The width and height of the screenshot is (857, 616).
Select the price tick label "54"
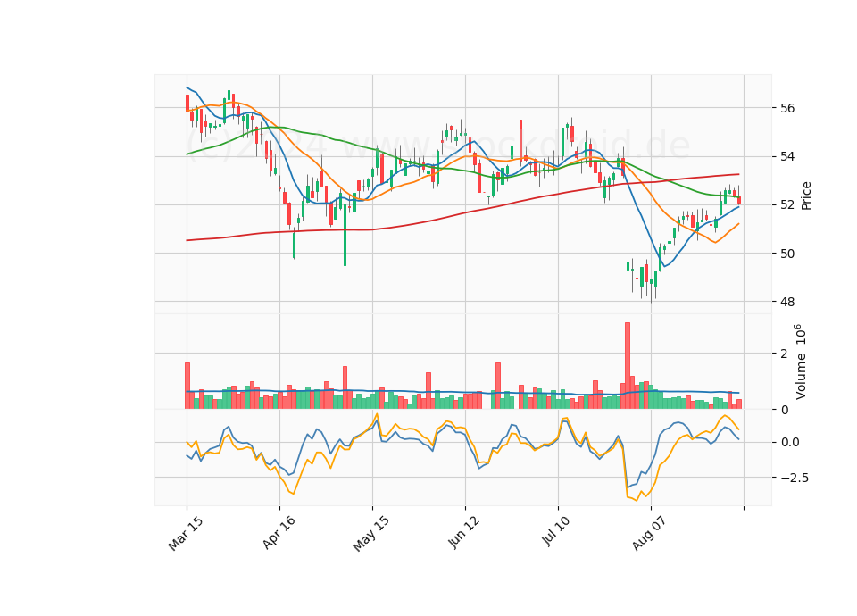(787, 157)
